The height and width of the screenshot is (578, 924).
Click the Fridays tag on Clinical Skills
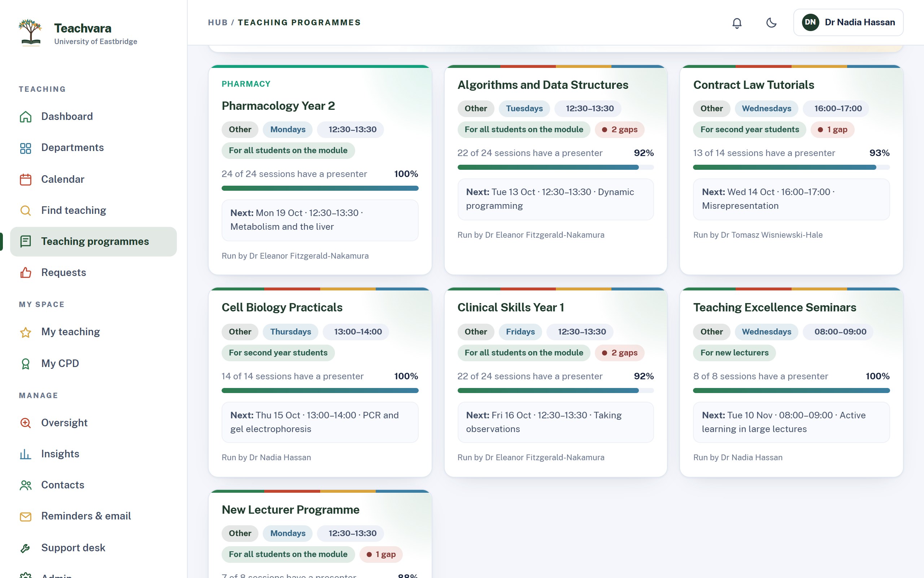pos(520,332)
